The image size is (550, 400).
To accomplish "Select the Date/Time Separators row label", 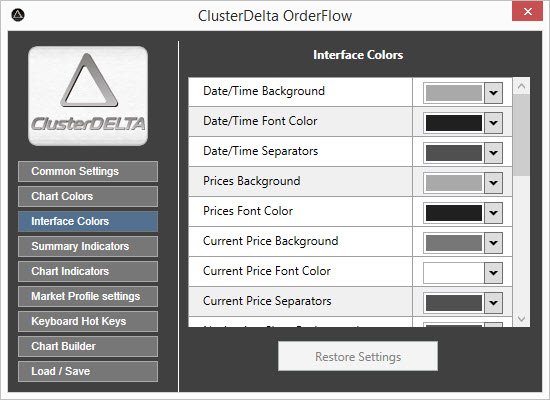I will point(260,151).
